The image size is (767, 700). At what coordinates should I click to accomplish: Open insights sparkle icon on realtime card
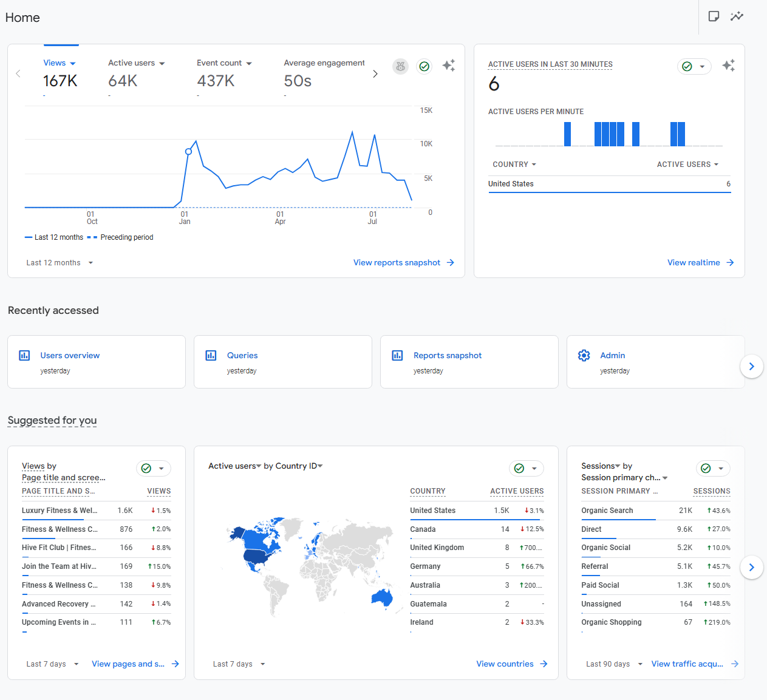coord(729,66)
